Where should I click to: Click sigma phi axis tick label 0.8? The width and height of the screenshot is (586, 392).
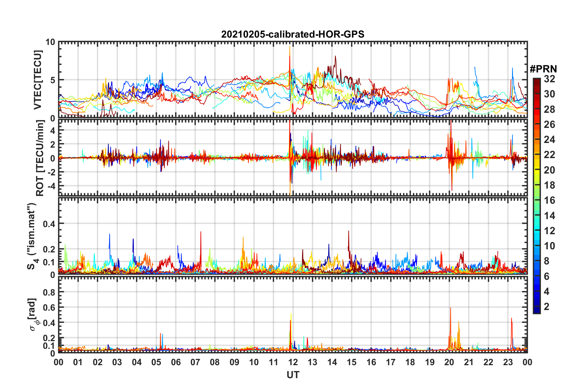point(49,292)
